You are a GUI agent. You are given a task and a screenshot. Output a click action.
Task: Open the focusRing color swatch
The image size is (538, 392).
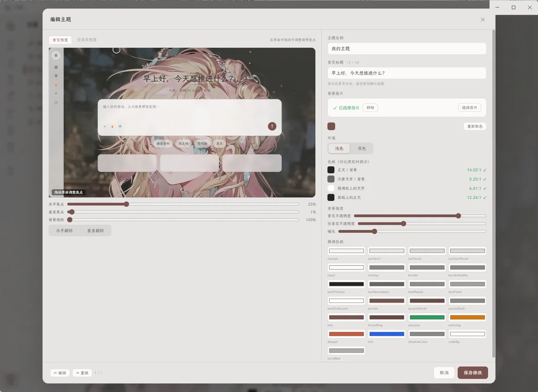pos(387,317)
